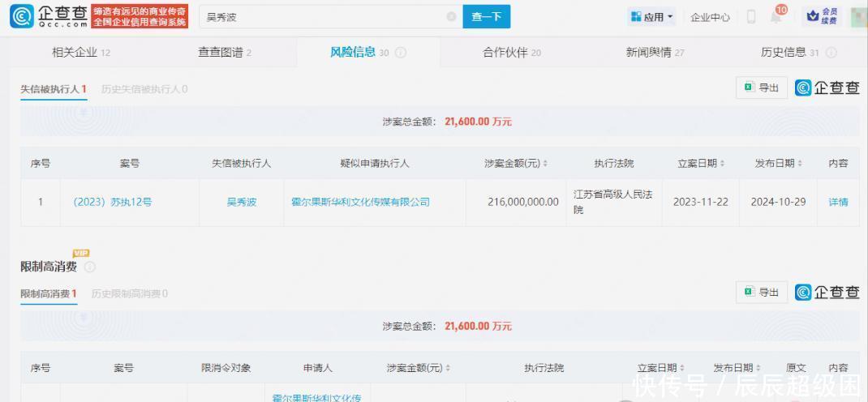Click the info icon beside 历史信息
The image size is (868, 402).
[831, 53]
